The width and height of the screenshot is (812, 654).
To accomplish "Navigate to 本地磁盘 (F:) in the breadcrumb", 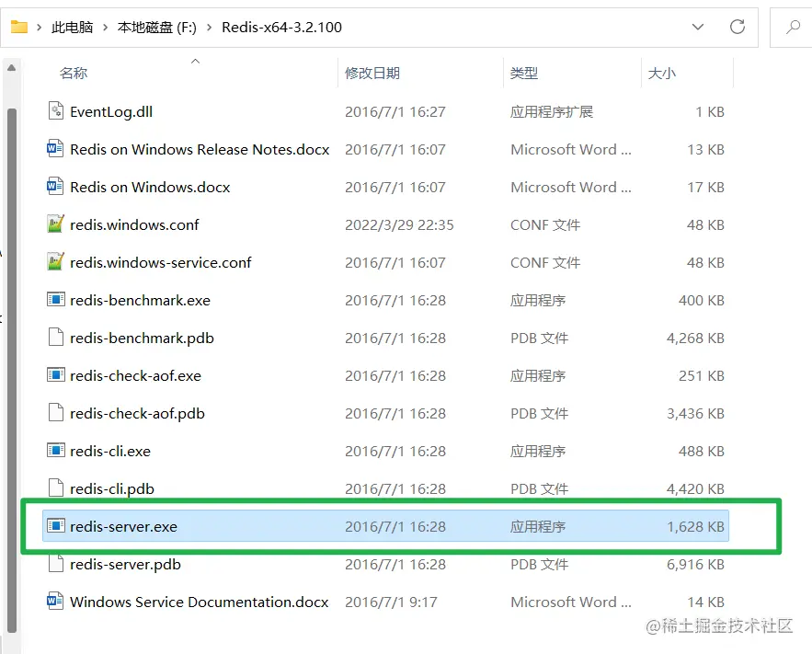I will [157, 27].
